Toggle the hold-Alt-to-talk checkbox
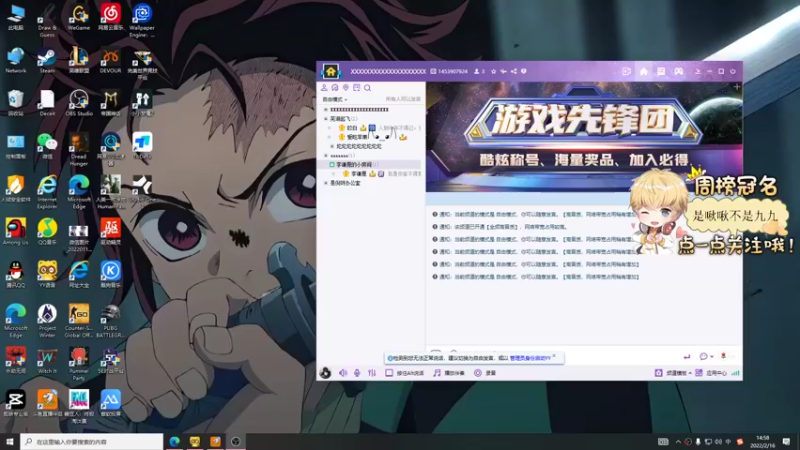 pos(389,373)
